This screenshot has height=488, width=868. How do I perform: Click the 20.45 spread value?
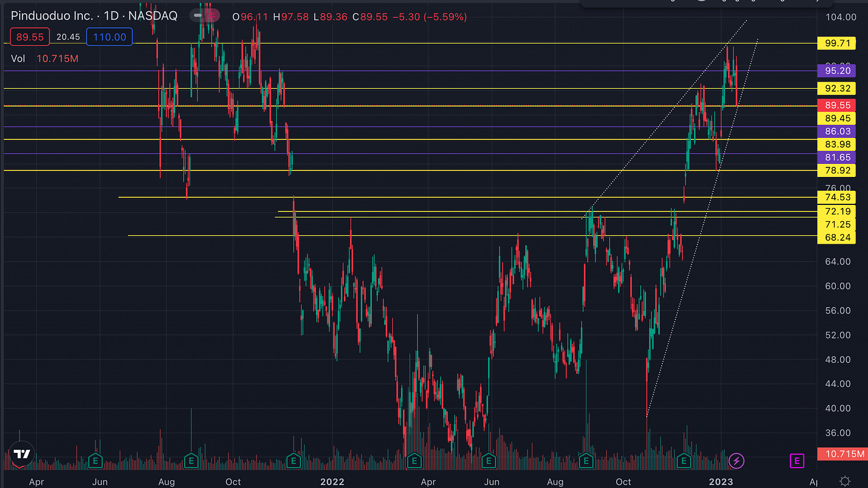coord(68,37)
